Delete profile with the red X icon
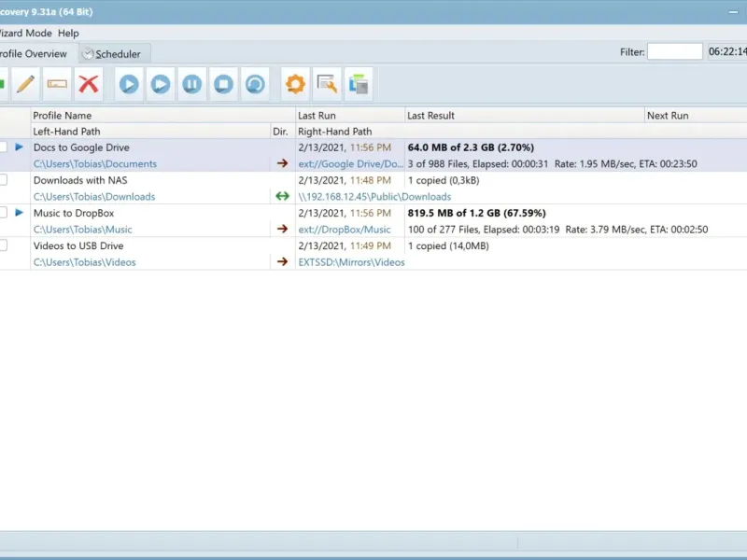 pyautogui.click(x=89, y=85)
